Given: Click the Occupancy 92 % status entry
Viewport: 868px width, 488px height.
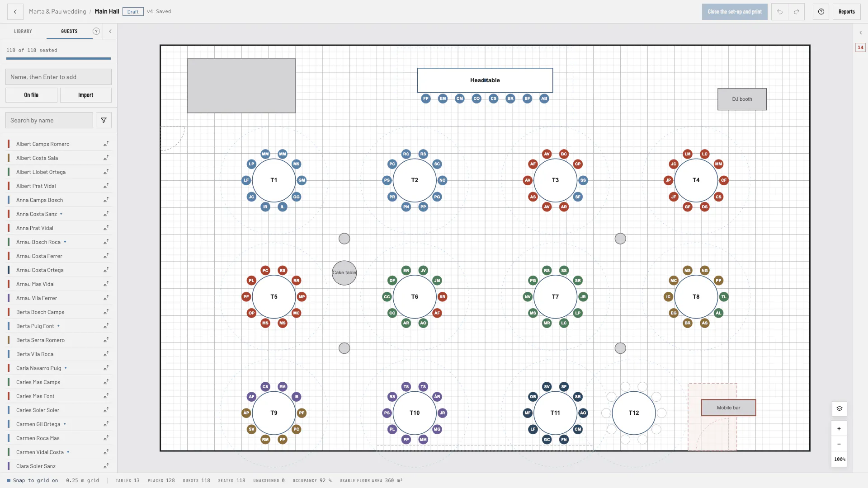Looking at the screenshot, I should (312, 480).
